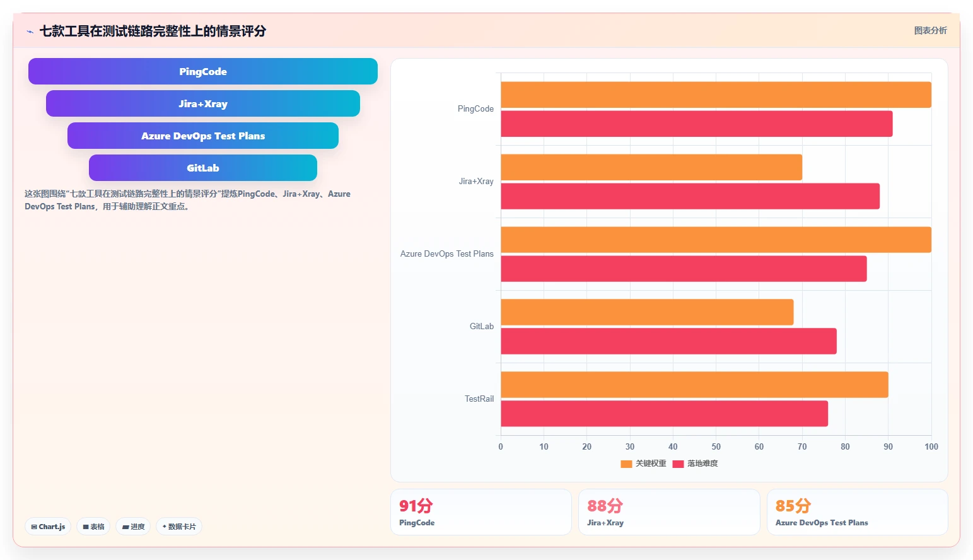Image resolution: width=973 pixels, height=560 pixels.
Task: Toggle the 关键权重 legend swatch
Action: tap(626, 464)
